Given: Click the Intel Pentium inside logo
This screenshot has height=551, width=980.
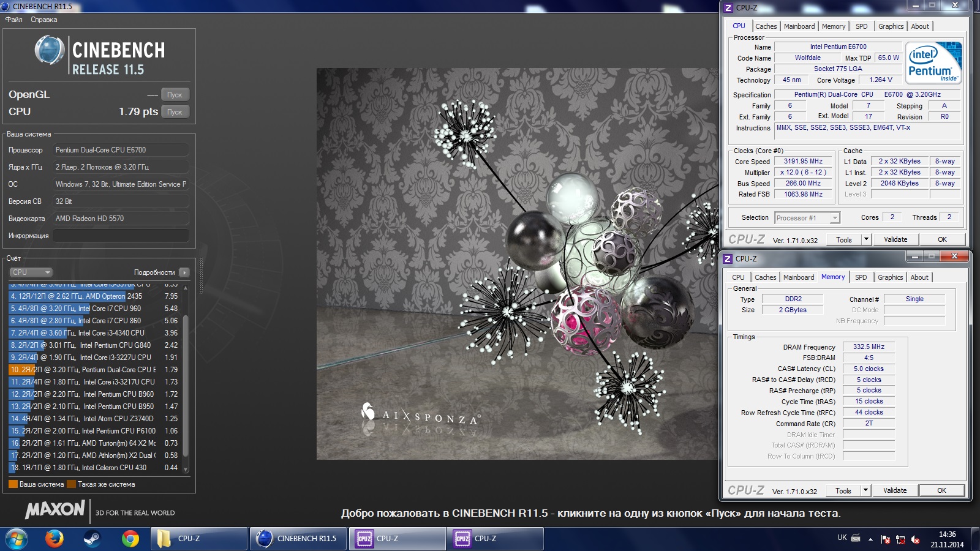Looking at the screenshot, I should pos(933,63).
